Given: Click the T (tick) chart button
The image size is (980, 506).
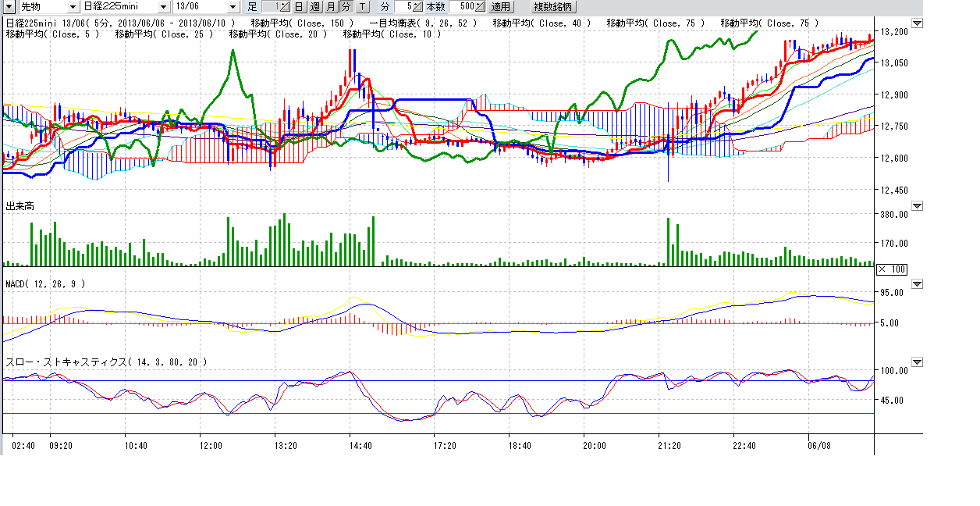Looking at the screenshot, I should pos(362,7).
